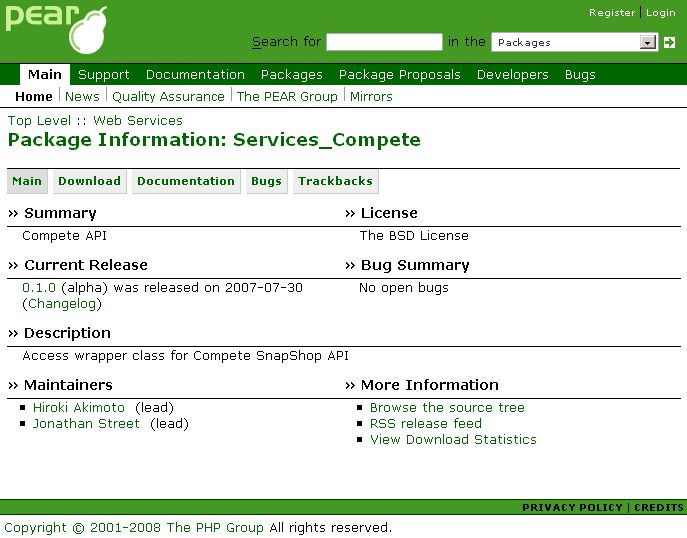Visit The PEAR Group link
687x538 pixels.
[287, 96]
